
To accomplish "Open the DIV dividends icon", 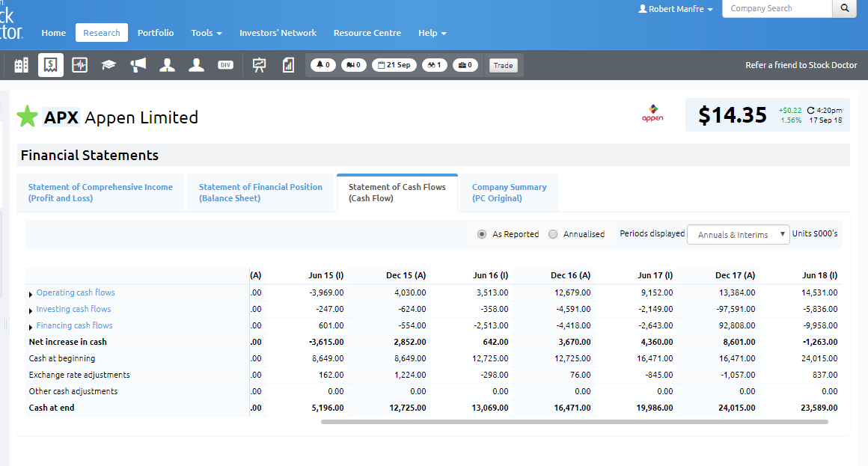I will click(225, 65).
